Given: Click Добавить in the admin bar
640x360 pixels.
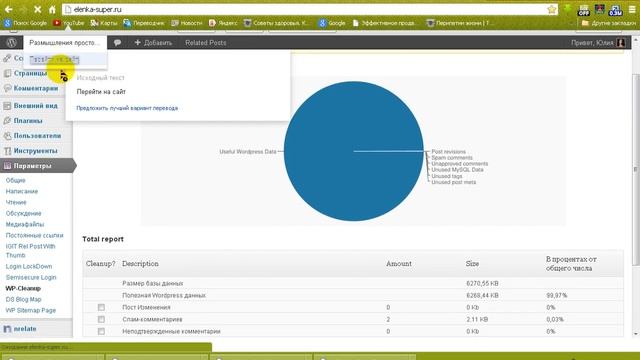Looking at the screenshot, I should 153,42.
